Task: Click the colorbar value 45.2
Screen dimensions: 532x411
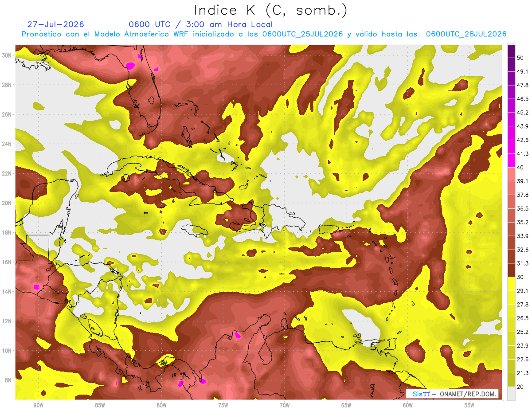Action: (x=523, y=112)
